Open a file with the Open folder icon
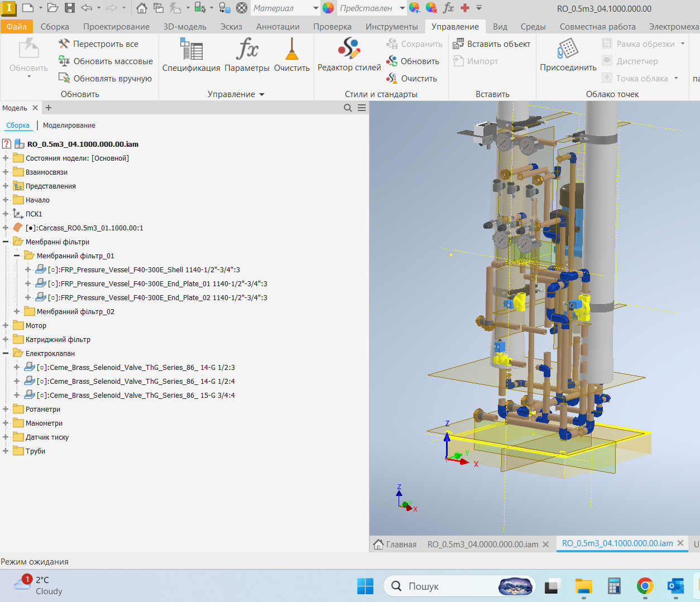Viewport: 700px width, 602px height. pyautogui.click(x=52, y=8)
